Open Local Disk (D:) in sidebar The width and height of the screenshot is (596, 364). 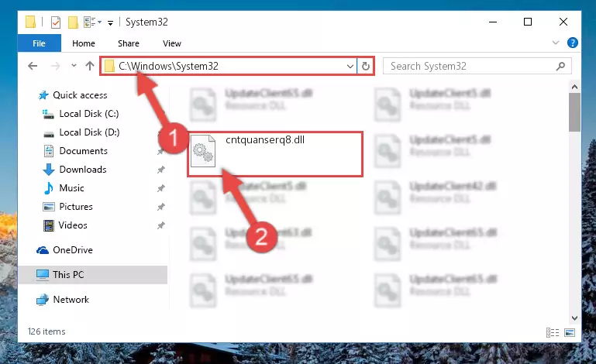pos(89,132)
